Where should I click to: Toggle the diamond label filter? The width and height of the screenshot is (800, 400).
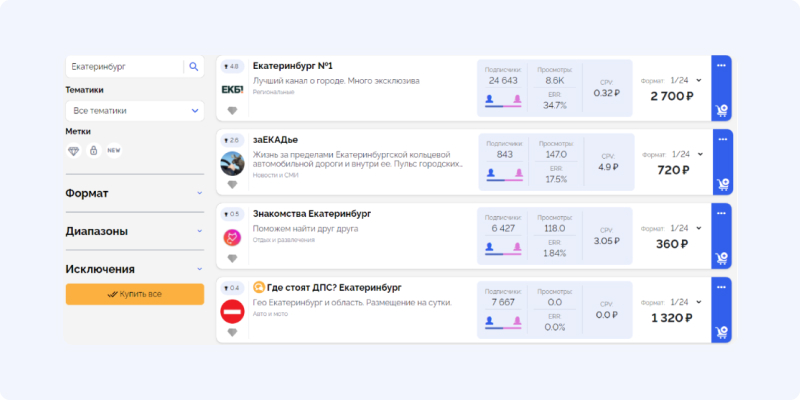[x=74, y=150]
